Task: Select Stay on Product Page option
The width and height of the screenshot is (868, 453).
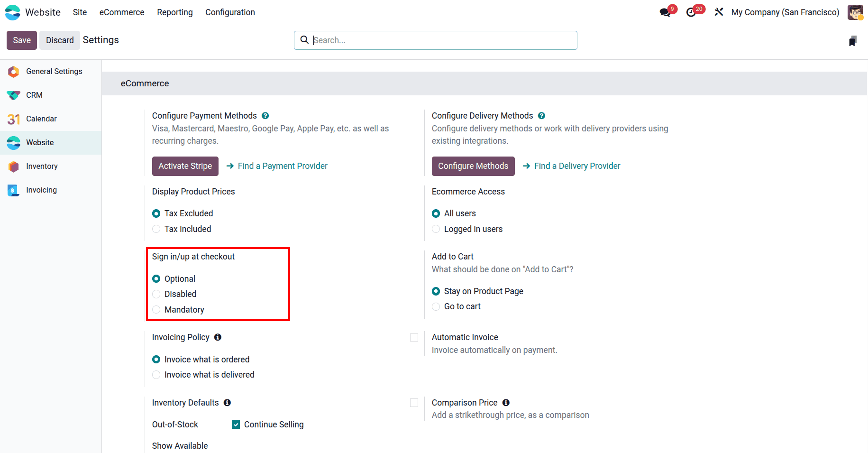Action: [436, 291]
